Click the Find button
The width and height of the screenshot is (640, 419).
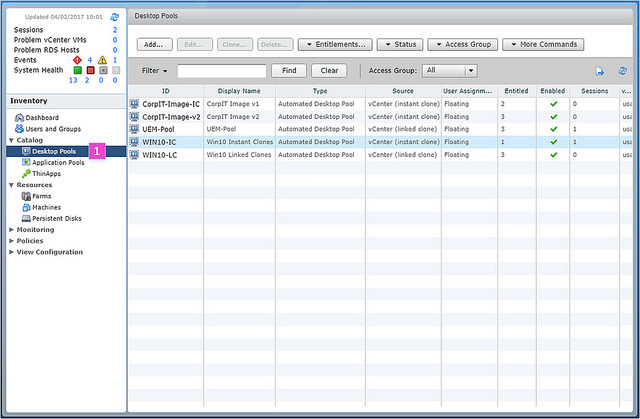(x=288, y=71)
